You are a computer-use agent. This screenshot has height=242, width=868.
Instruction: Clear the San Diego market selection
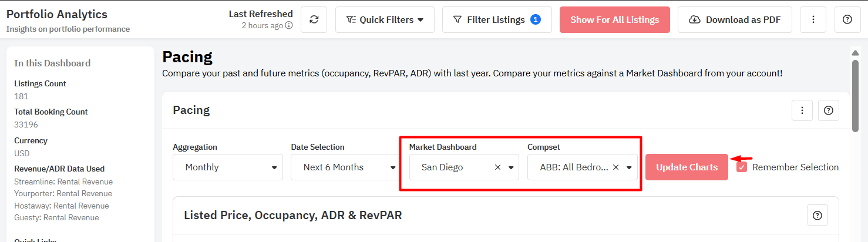(x=497, y=167)
